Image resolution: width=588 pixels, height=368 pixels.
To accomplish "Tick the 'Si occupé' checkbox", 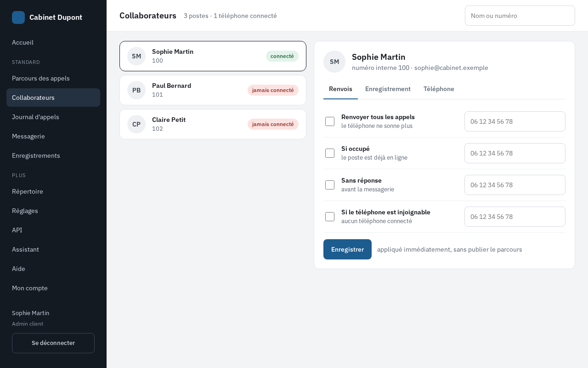I will tap(330, 153).
